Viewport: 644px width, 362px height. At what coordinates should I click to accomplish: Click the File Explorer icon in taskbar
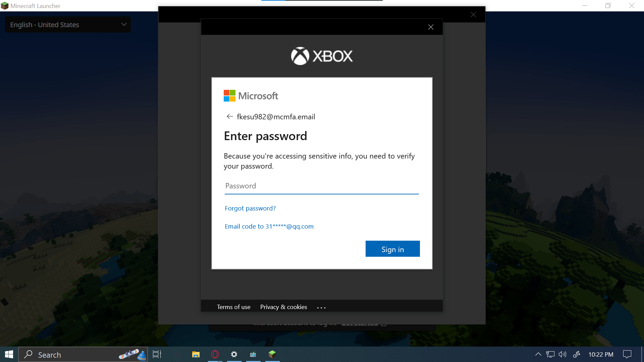(x=195, y=354)
